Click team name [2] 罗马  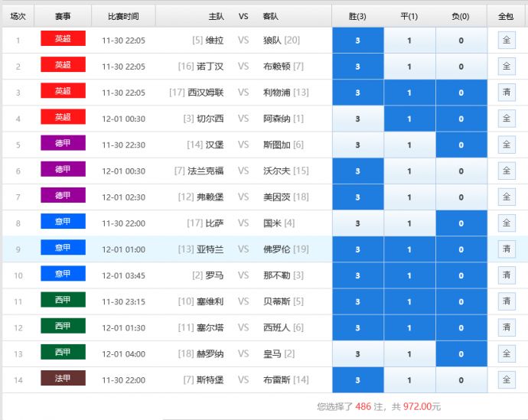(x=208, y=275)
